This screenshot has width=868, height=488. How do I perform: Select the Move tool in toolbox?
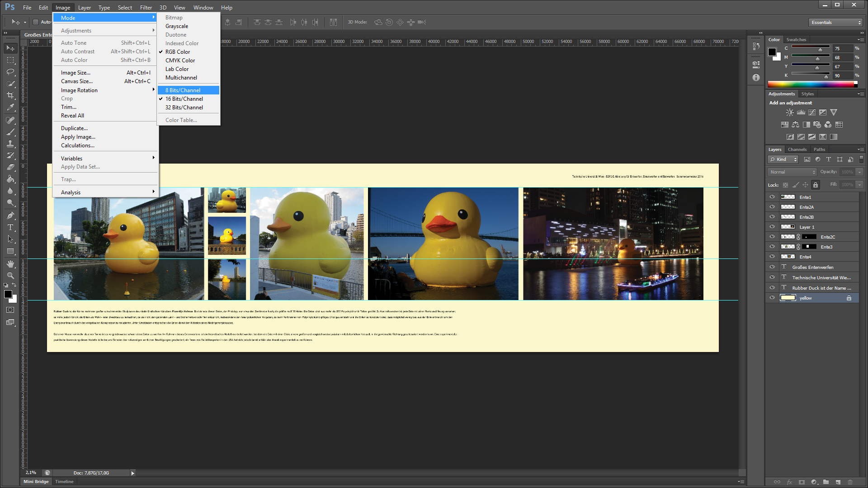click(10, 48)
